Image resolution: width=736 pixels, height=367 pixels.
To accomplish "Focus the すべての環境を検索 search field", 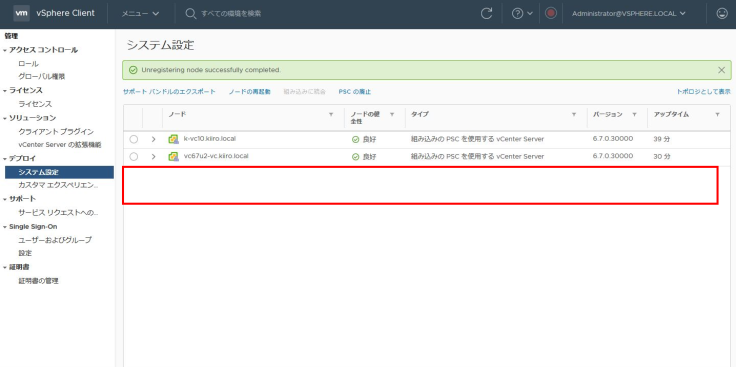I will 231,14.
